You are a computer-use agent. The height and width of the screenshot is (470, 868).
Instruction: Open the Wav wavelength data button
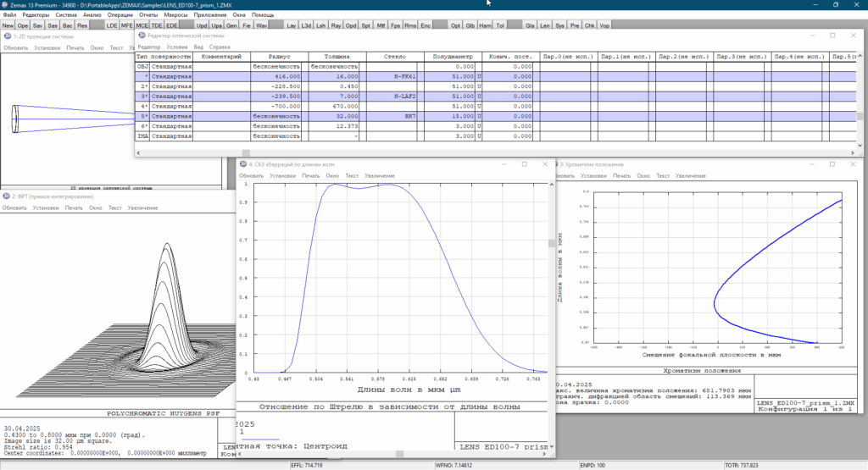tap(261, 26)
